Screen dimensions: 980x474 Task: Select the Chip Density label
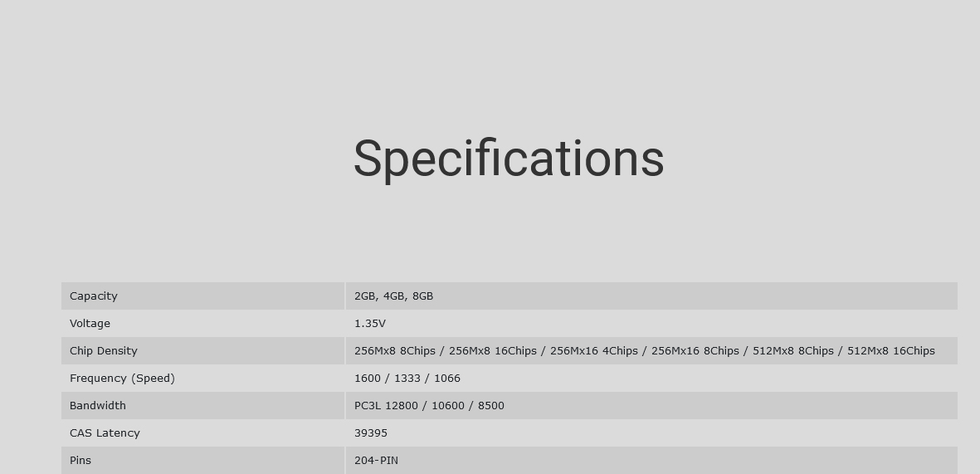tap(103, 351)
